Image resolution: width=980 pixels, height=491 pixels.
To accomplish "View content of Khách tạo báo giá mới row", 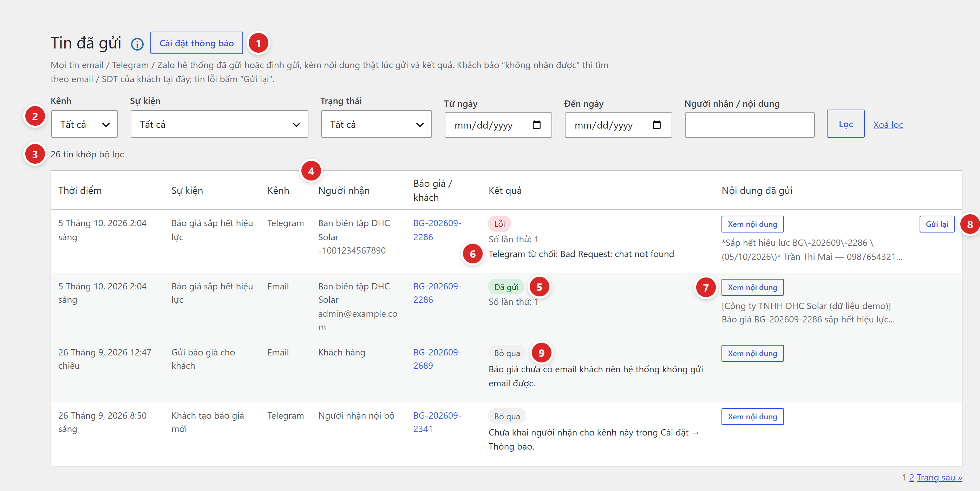I will [x=752, y=417].
